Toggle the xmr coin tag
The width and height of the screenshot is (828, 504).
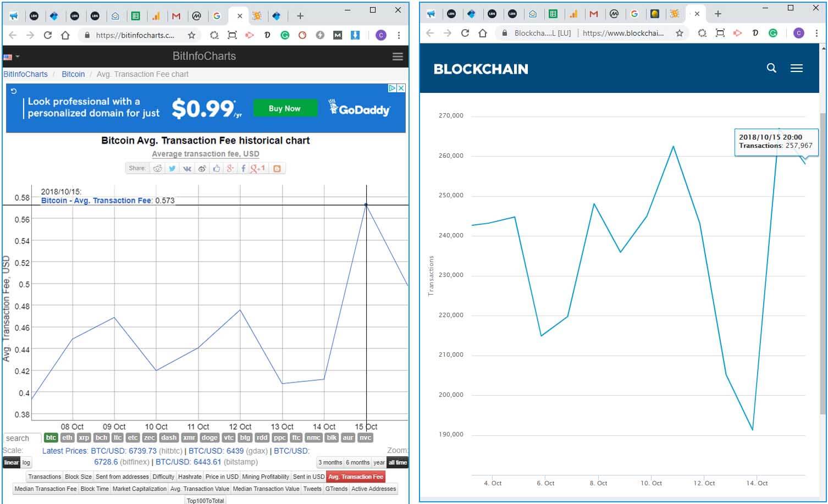pos(189,438)
